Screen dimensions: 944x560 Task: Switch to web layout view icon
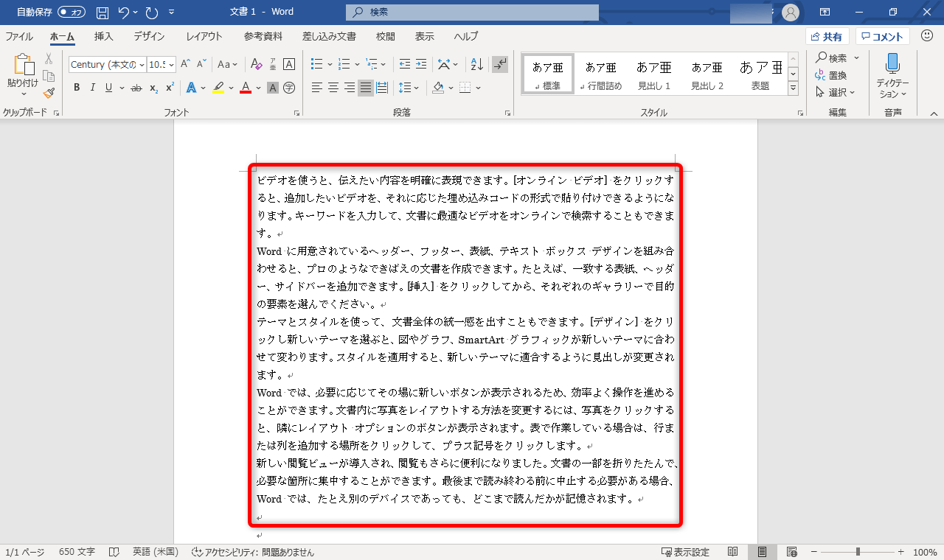(x=792, y=552)
